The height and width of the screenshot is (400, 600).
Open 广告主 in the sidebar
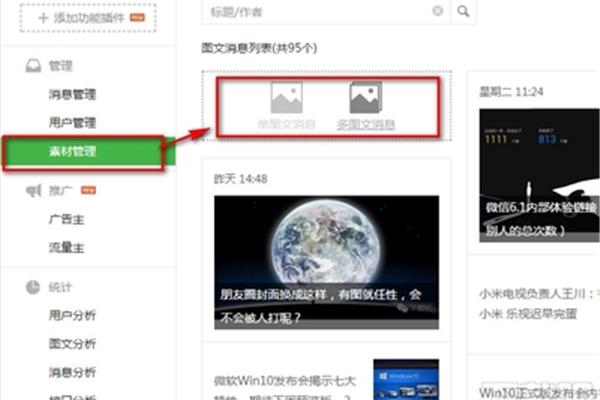click(x=66, y=219)
